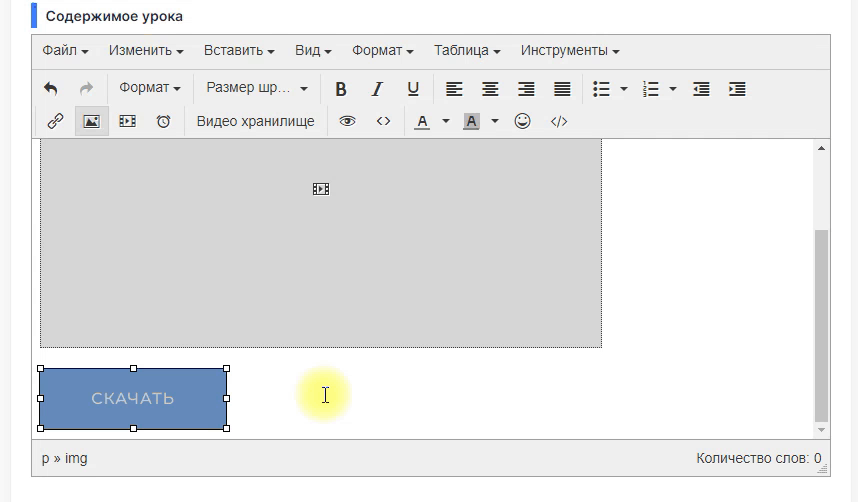Select the СКАЧАТЬ button image
Image resolution: width=858 pixels, height=502 pixels.
pos(133,399)
